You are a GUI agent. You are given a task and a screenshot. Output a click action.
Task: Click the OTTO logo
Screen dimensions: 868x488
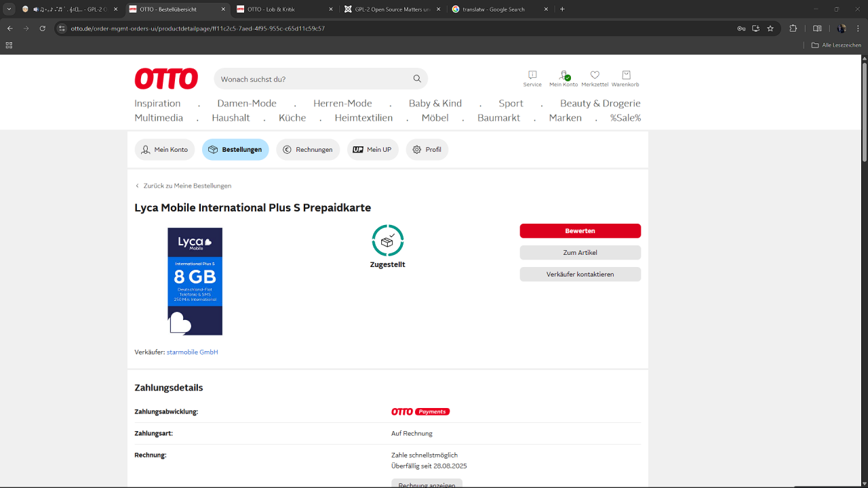point(166,79)
